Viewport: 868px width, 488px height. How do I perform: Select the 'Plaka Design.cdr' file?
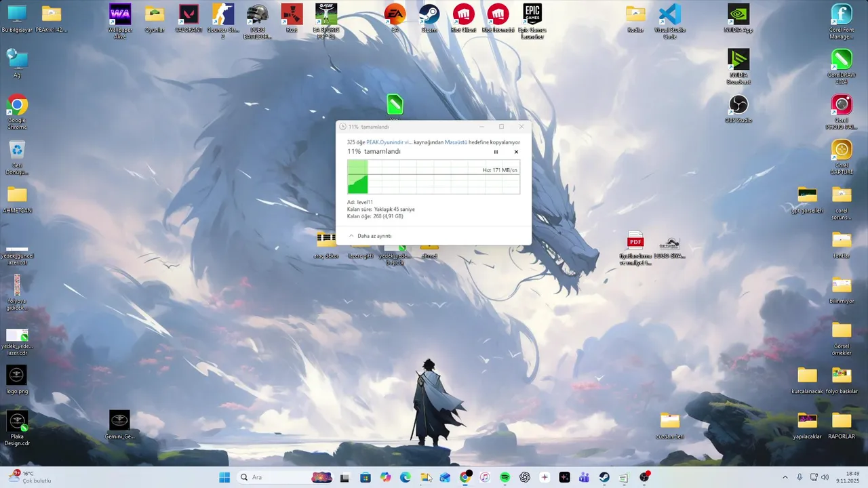(x=17, y=428)
